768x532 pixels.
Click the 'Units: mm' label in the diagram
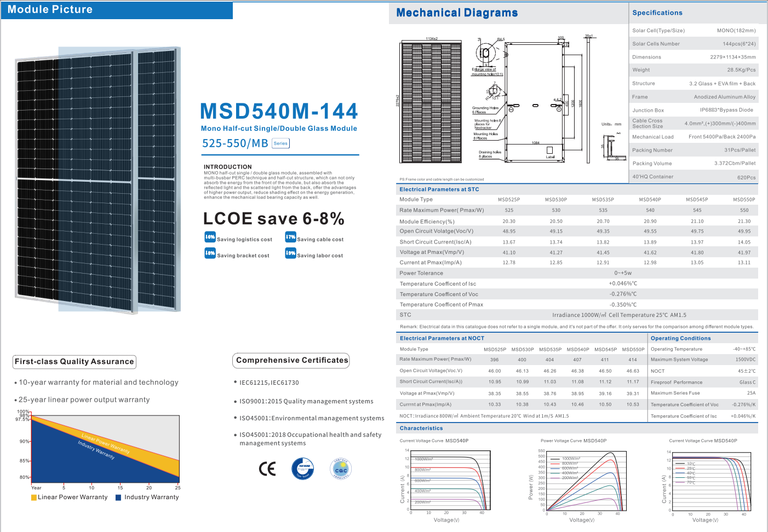pyautogui.click(x=611, y=124)
